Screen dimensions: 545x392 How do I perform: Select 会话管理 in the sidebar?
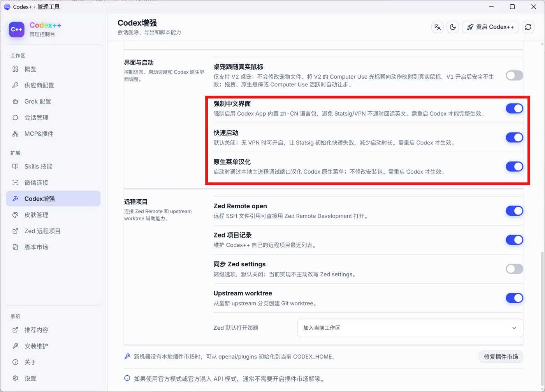pos(53,118)
